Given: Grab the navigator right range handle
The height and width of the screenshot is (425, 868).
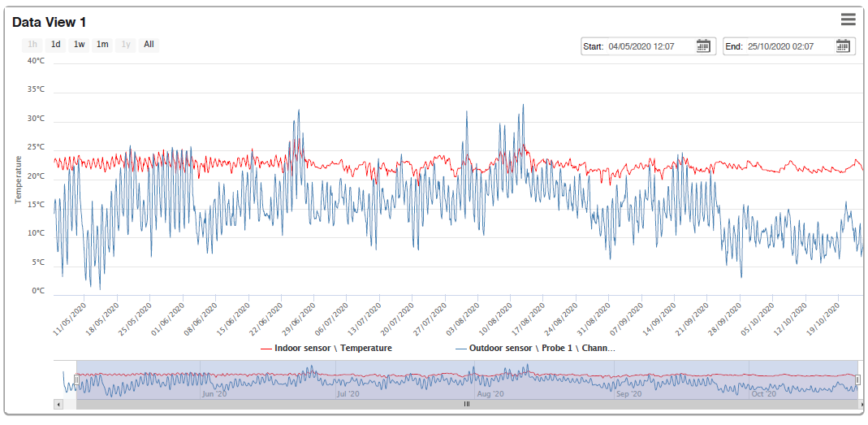Looking at the screenshot, I should [858, 379].
